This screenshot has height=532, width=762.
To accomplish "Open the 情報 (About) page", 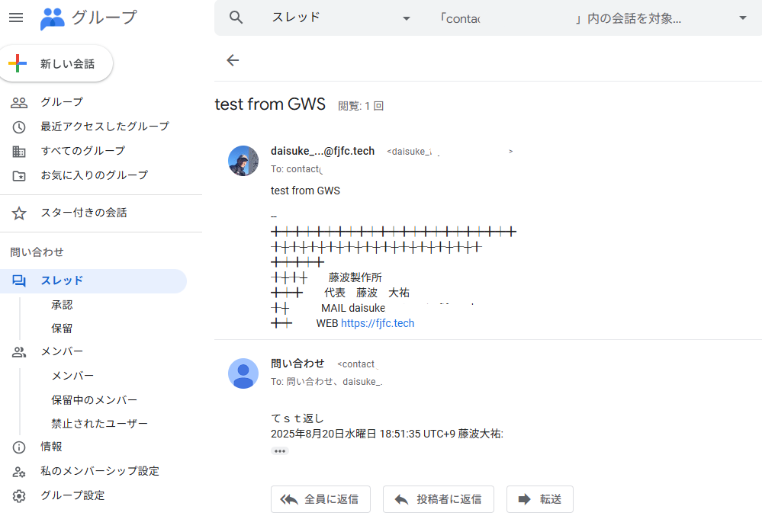I will tap(51, 447).
